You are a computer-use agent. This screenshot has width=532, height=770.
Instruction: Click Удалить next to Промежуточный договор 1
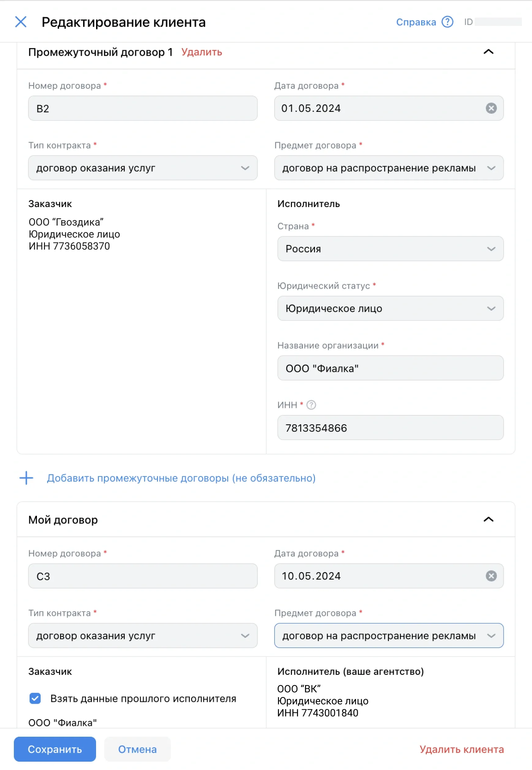coord(202,52)
